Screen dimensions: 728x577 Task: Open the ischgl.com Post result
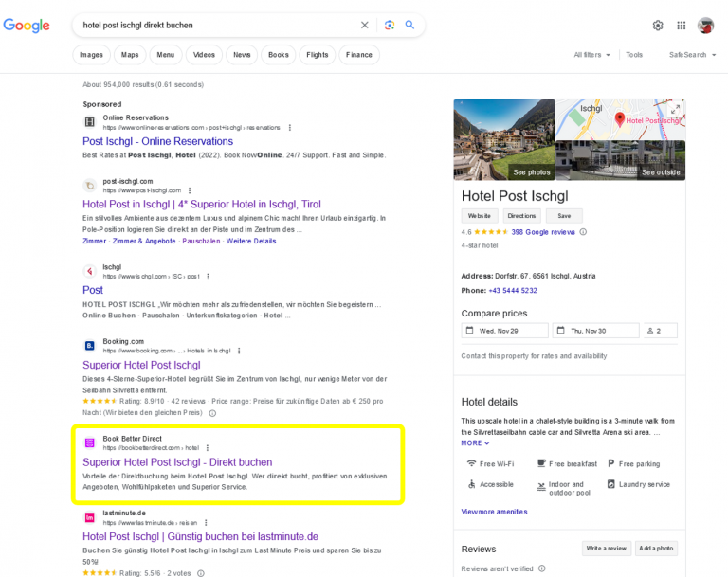tap(93, 290)
